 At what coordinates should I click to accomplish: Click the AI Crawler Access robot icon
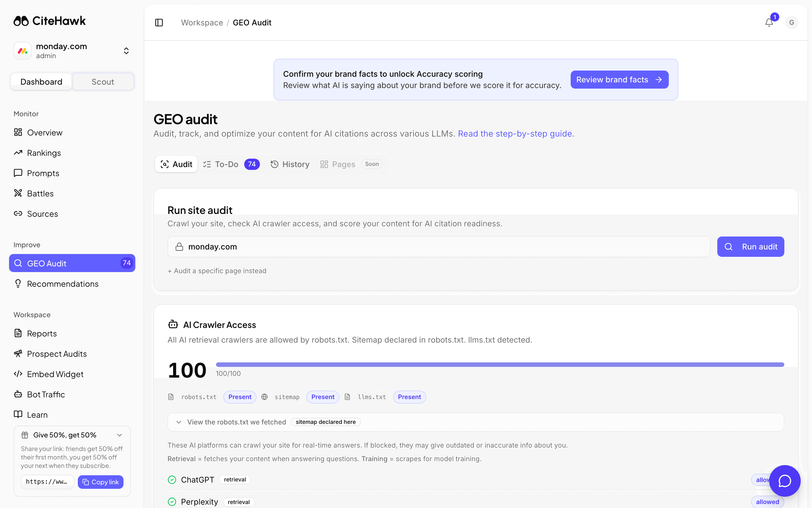(173, 324)
